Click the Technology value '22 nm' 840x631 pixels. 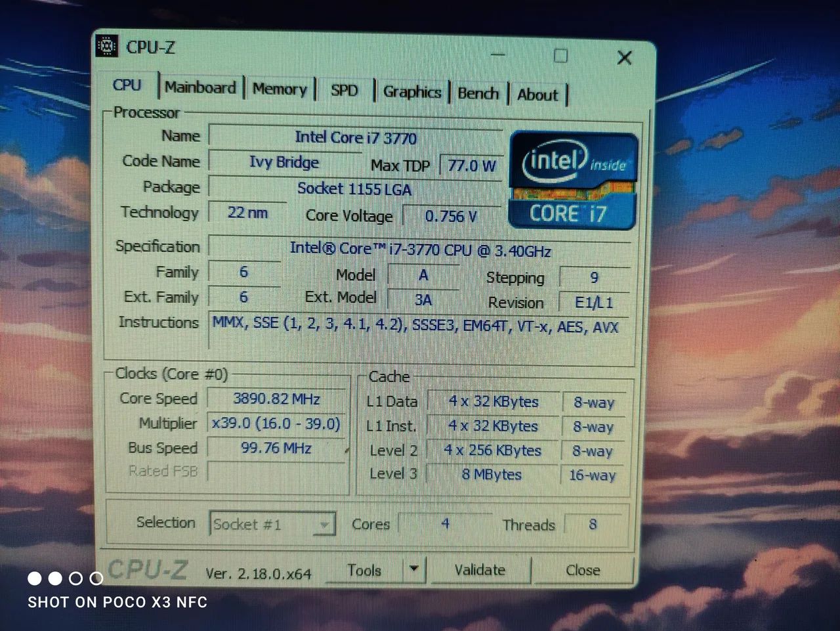click(x=247, y=212)
